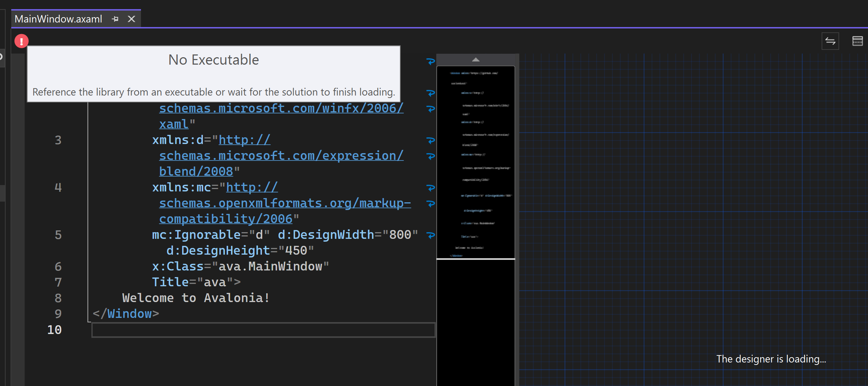This screenshot has width=868, height=386.
Task: Click the red error exclamation icon
Action: [21, 41]
